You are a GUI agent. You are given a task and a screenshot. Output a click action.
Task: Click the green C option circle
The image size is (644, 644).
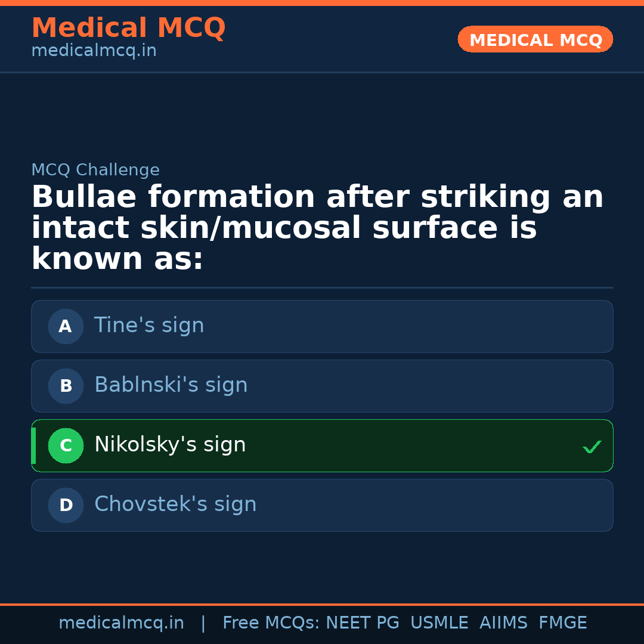tap(66, 445)
